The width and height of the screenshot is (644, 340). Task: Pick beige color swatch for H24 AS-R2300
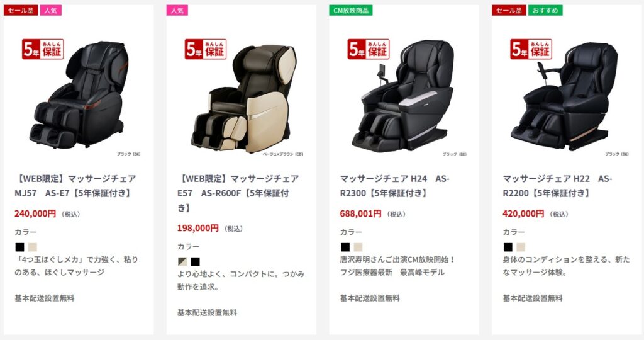(x=358, y=247)
